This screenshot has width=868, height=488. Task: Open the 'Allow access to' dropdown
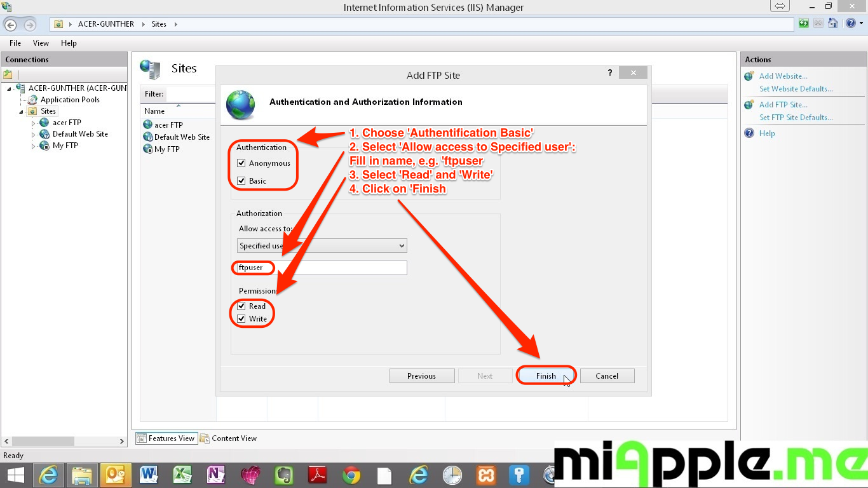coord(322,246)
